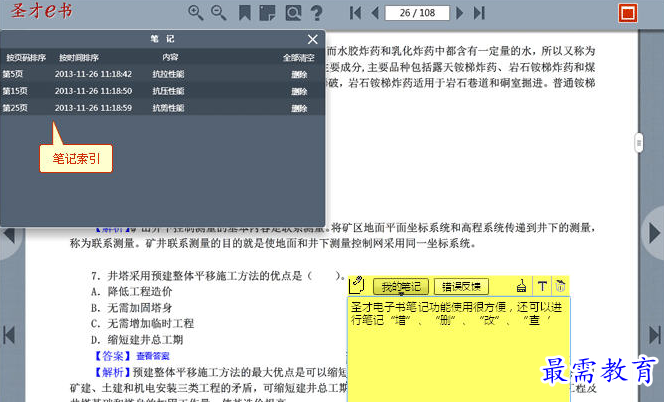The width and height of the screenshot is (664, 402).
Task: Click the 内容 column header
Action: pos(170,57)
